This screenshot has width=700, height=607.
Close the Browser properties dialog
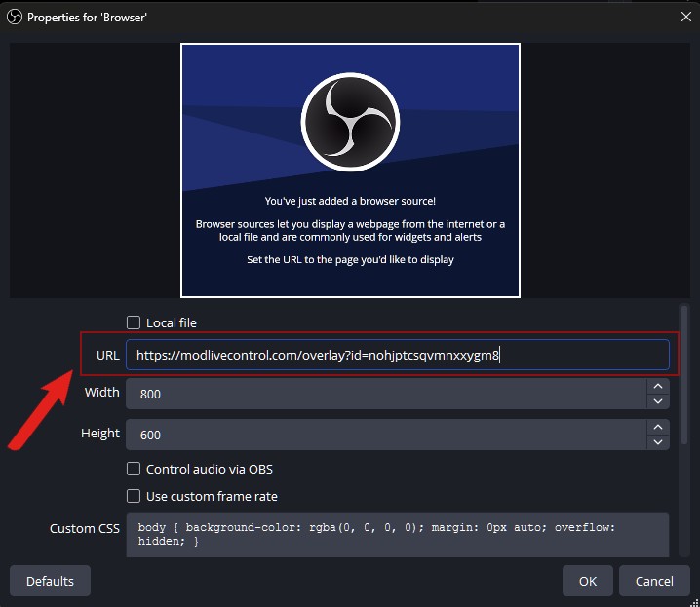pyautogui.click(x=686, y=17)
